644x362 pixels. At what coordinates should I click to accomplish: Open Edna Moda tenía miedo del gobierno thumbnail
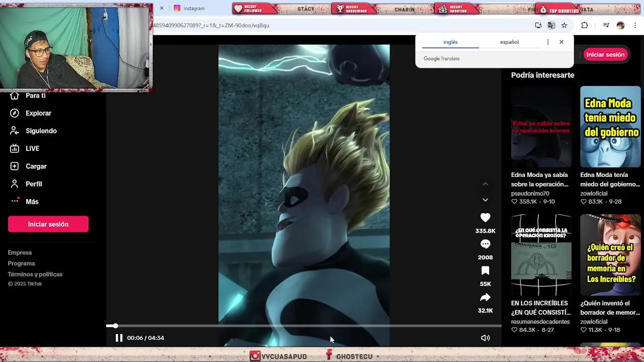pyautogui.click(x=610, y=127)
